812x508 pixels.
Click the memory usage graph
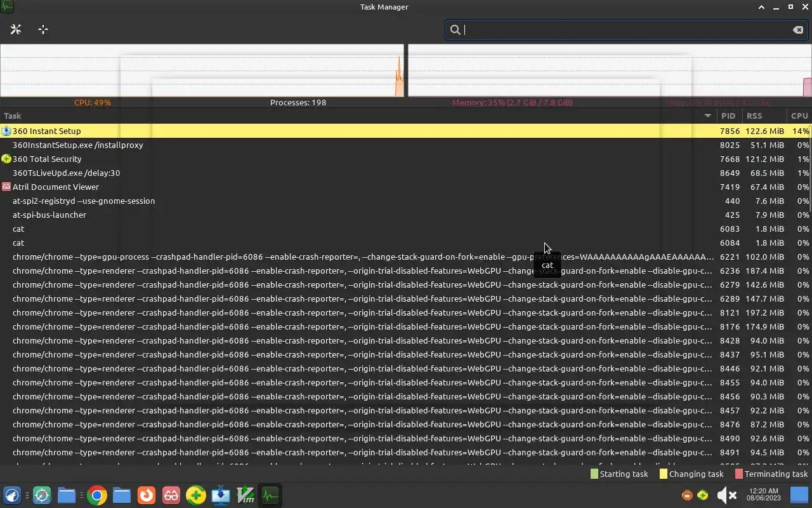610,70
